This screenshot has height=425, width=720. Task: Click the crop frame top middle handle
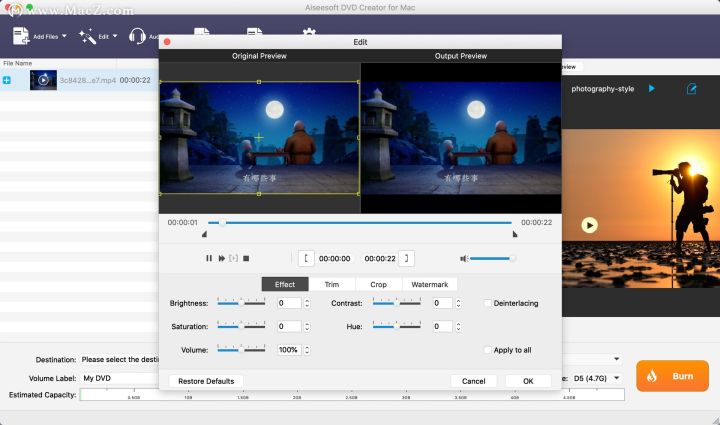[x=259, y=82]
